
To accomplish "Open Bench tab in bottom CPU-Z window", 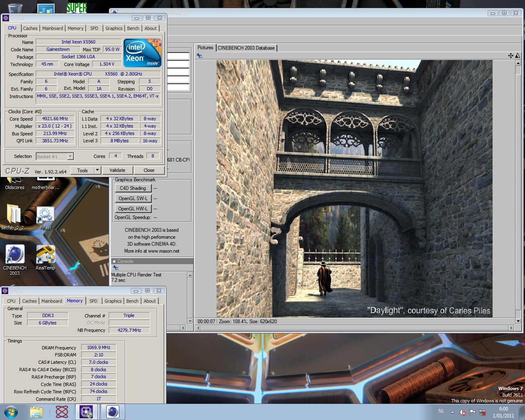I will (x=132, y=301).
